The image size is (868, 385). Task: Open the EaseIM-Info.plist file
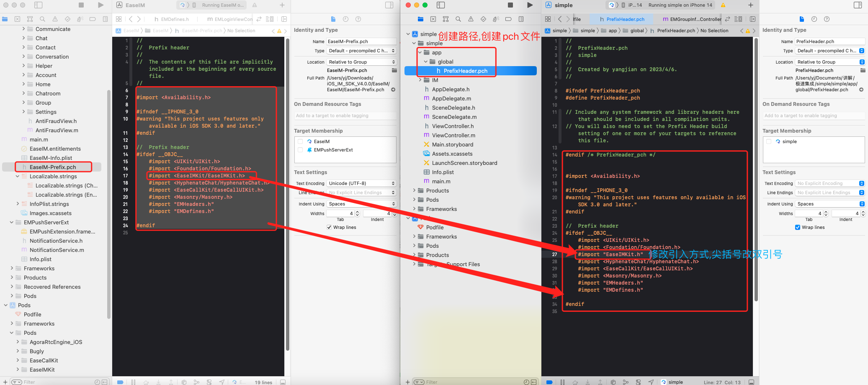click(x=51, y=158)
